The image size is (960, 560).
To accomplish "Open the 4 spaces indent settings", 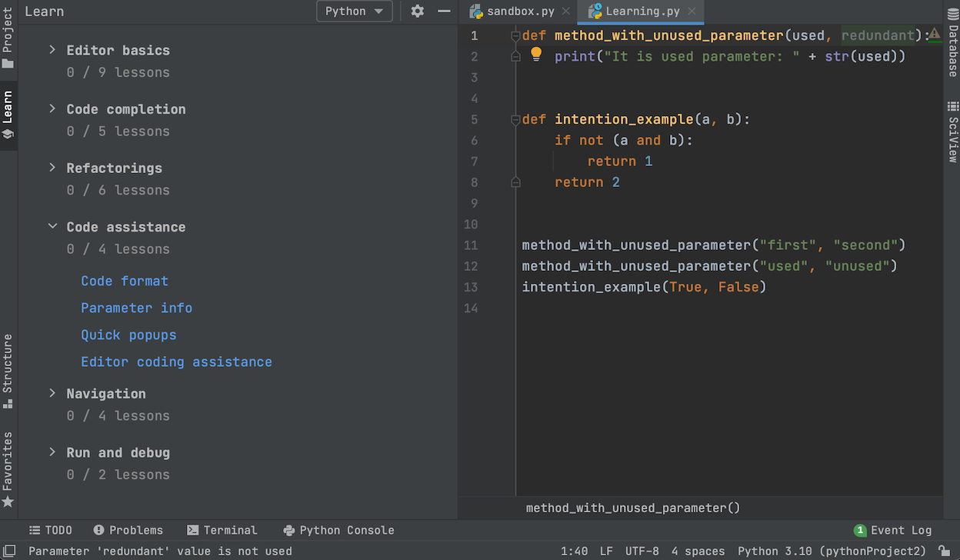I will [698, 551].
